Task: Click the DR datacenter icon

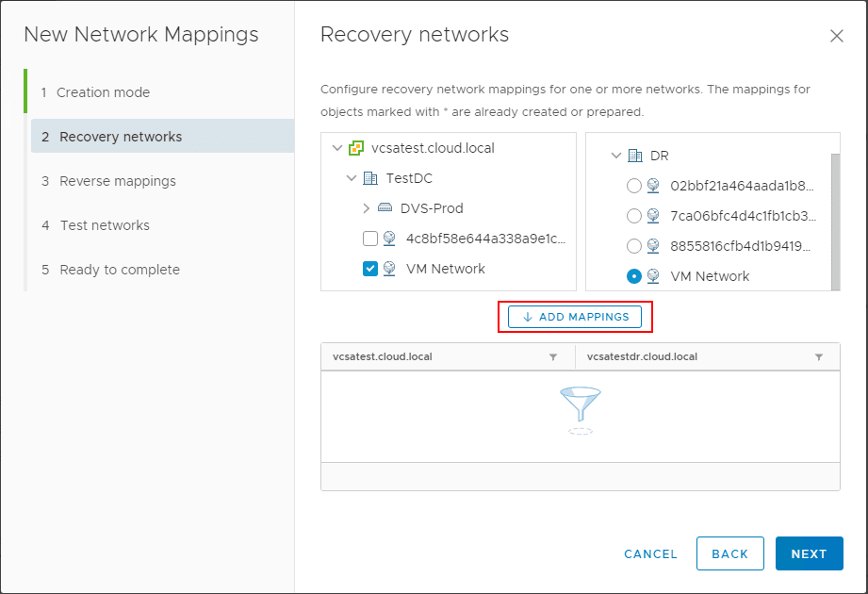Action: pyautogui.click(x=634, y=156)
